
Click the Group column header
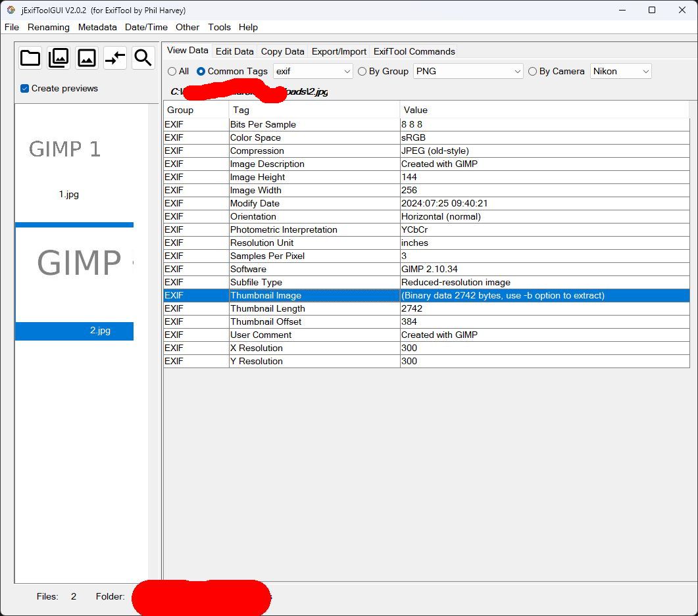(x=196, y=110)
